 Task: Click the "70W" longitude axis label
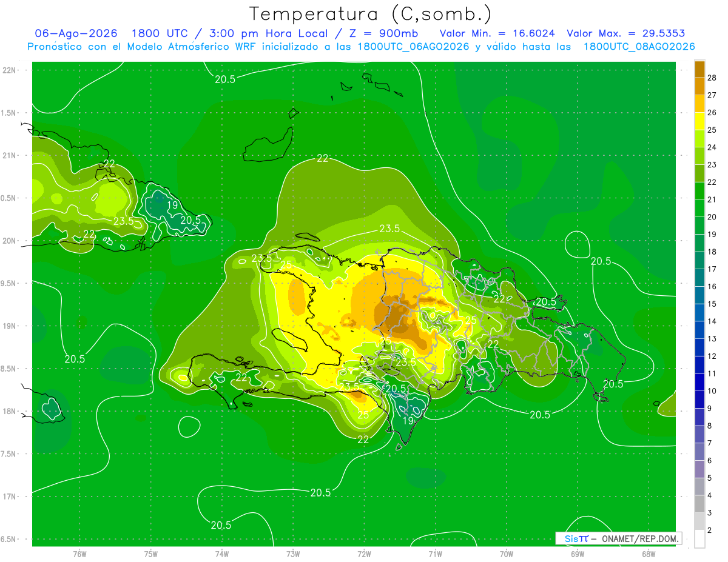coord(507,554)
